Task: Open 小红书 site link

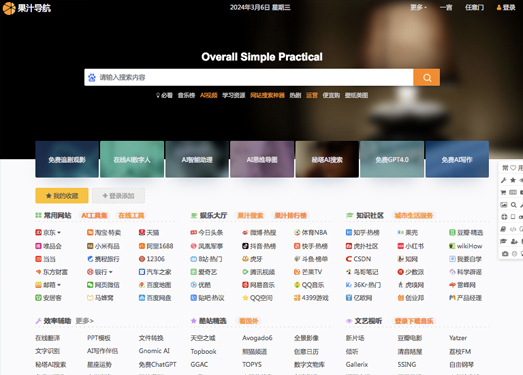Action: [411, 246]
